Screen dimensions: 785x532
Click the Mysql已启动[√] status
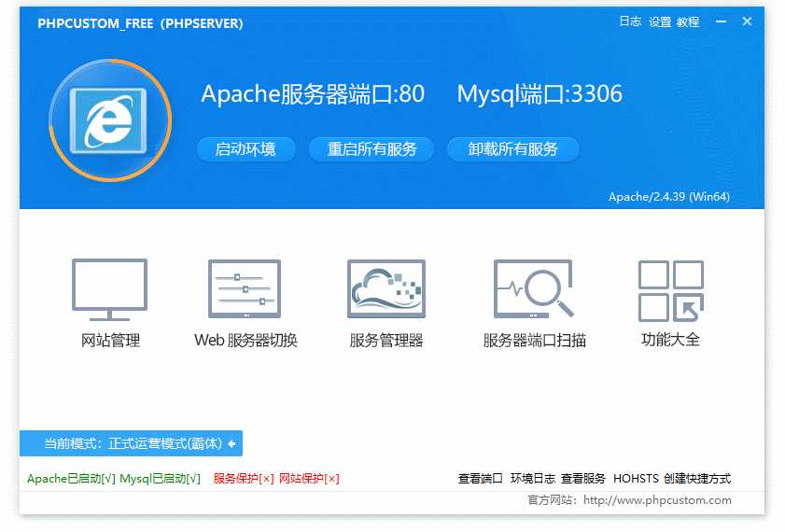tap(161, 479)
